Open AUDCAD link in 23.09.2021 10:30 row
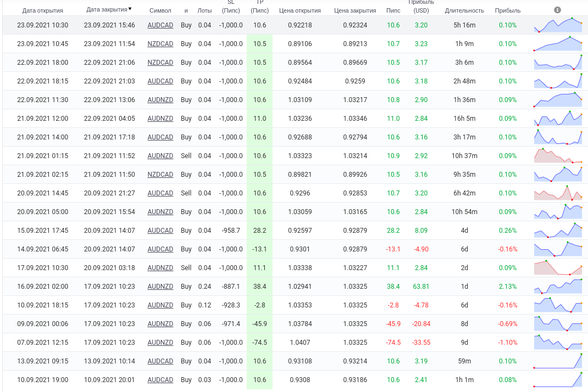Viewport: 588px width, 392px height. [160, 25]
